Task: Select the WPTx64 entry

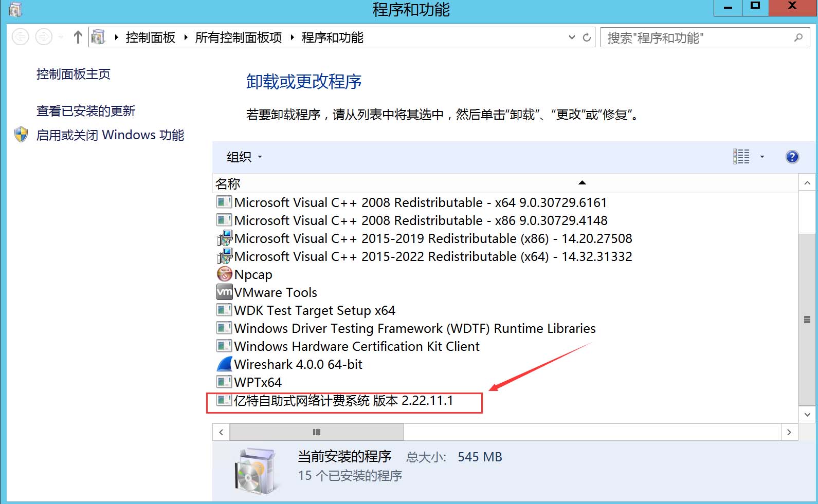Action: pos(249,382)
